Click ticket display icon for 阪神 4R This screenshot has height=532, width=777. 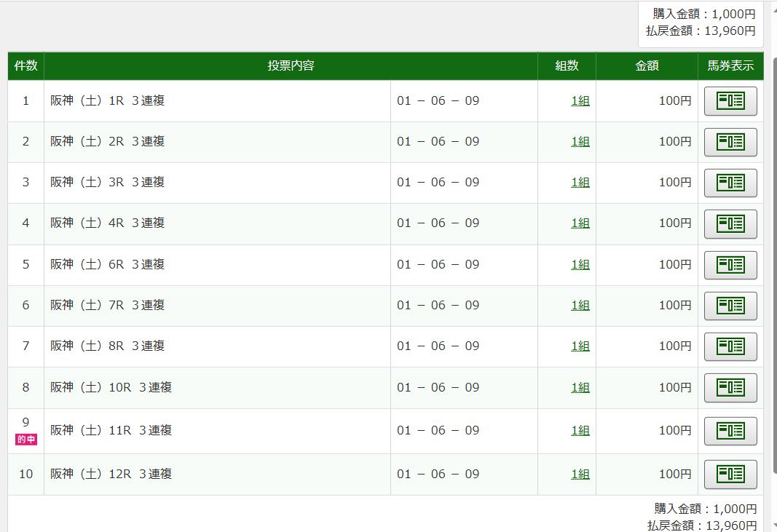(730, 223)
